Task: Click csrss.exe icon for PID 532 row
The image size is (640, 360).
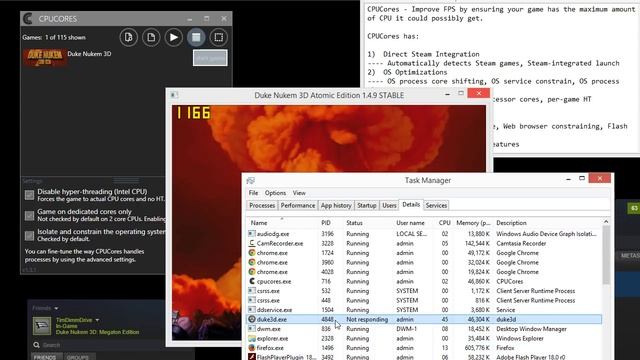Action: [252, 291]
